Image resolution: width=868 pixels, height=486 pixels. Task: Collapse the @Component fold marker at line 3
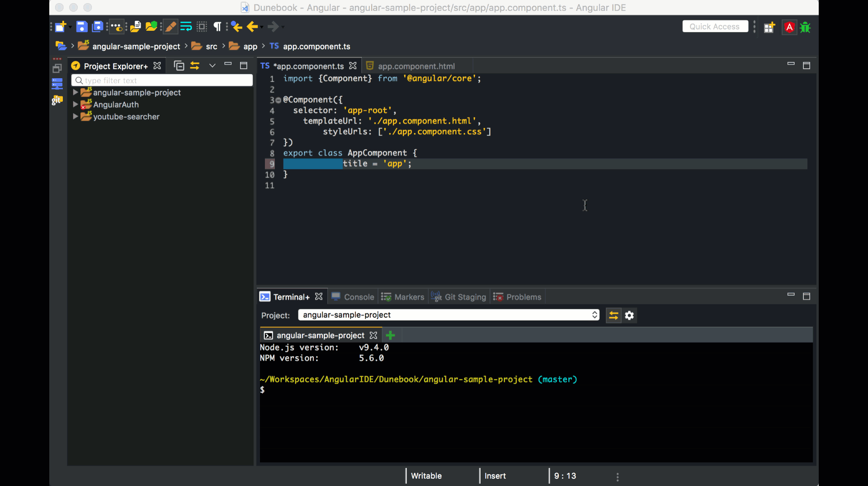[278, 100]
